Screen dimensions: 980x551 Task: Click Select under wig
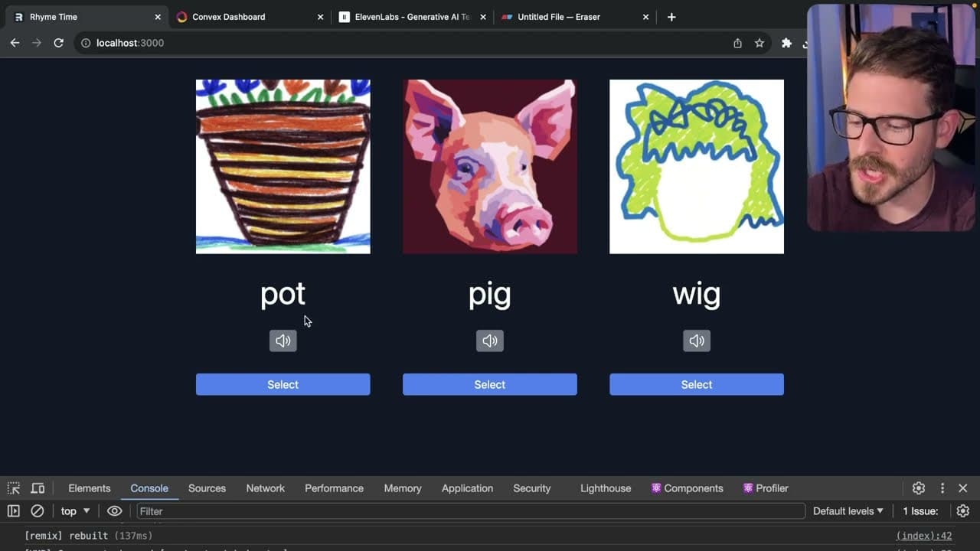(x=697, y=384)
